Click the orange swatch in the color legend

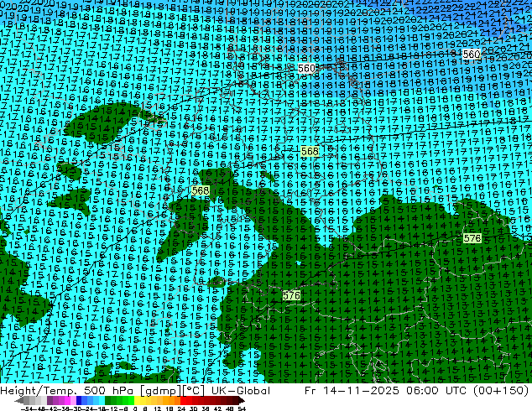click(172, 401)
